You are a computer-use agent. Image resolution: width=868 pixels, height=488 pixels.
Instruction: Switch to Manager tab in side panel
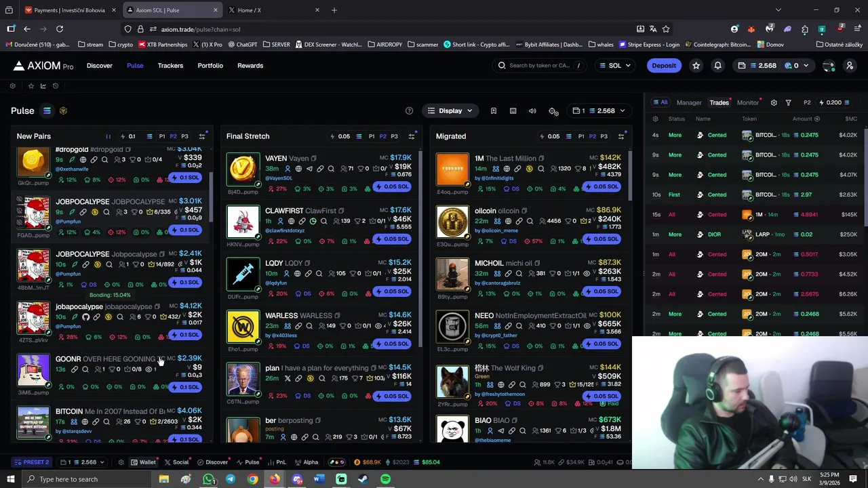click(x=689, y=103)
